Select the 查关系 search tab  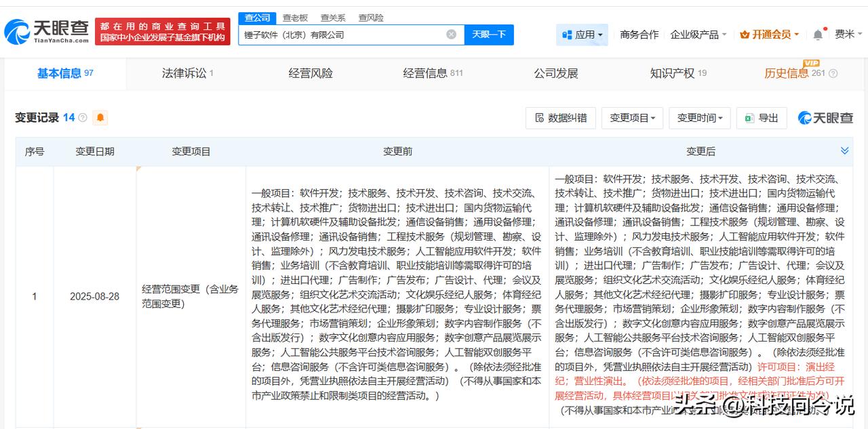333,18
